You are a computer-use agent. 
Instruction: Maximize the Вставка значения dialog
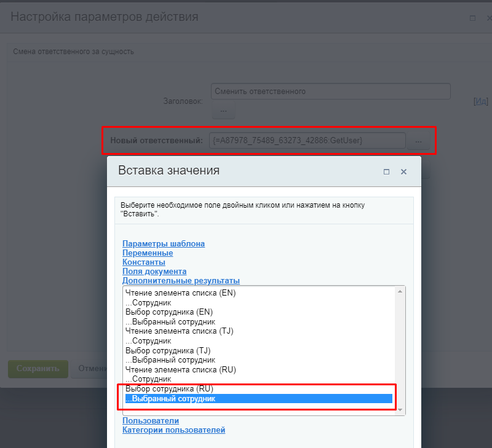(387, 172)
